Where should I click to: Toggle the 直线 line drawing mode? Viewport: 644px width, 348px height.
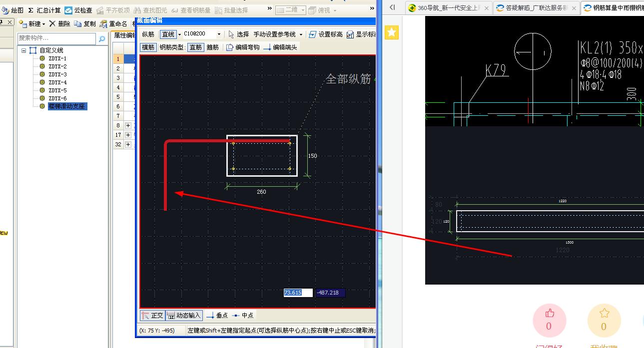pos(168,34)
